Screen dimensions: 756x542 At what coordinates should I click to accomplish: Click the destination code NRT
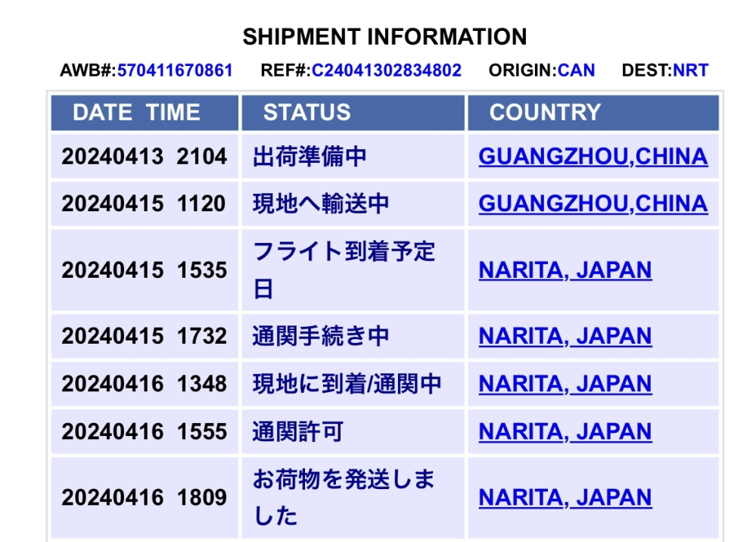click(690, 70)
